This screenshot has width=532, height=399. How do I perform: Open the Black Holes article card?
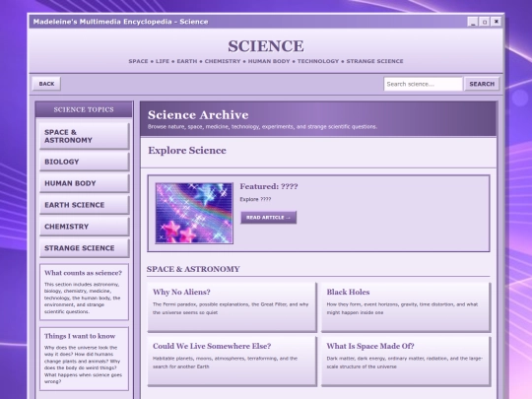coord(406,307)
